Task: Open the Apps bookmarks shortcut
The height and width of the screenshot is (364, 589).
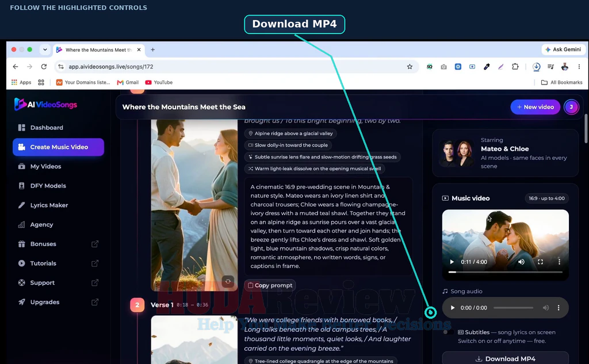Action: pos(21,82)
